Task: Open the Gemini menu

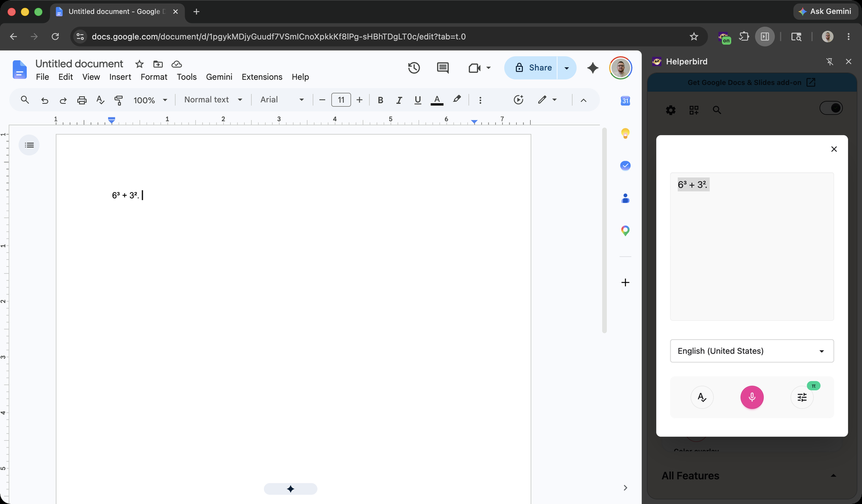Action: click(219, 77)
